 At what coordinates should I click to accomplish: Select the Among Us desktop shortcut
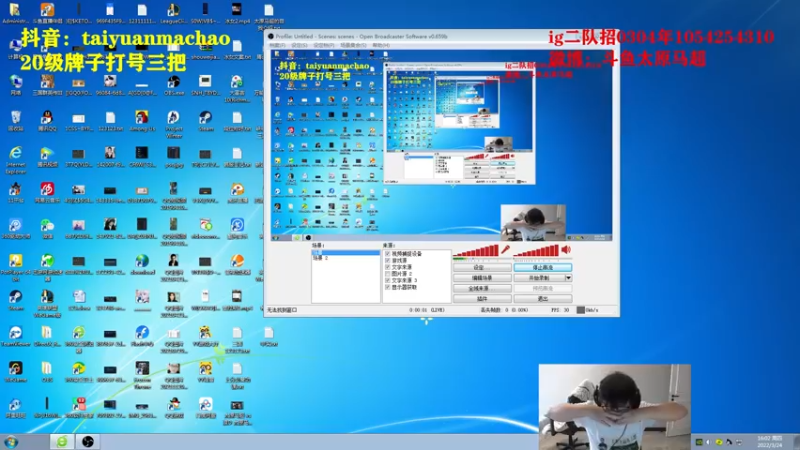coord(142,121)
